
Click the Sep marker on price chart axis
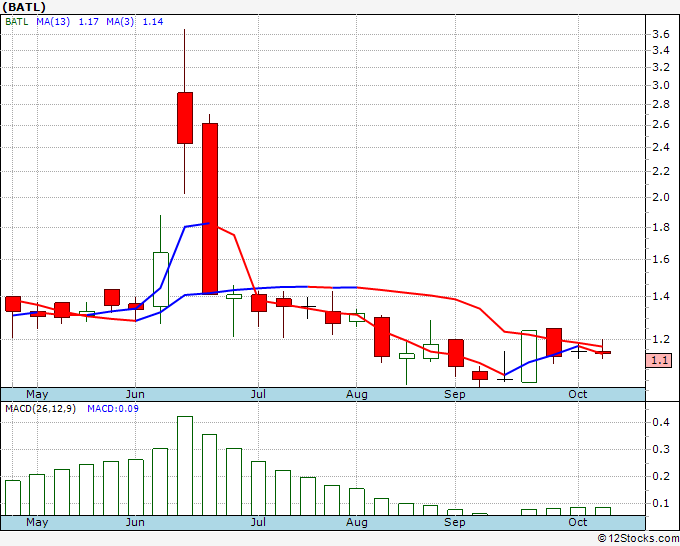pyautogui.click(x=455, y=394)
